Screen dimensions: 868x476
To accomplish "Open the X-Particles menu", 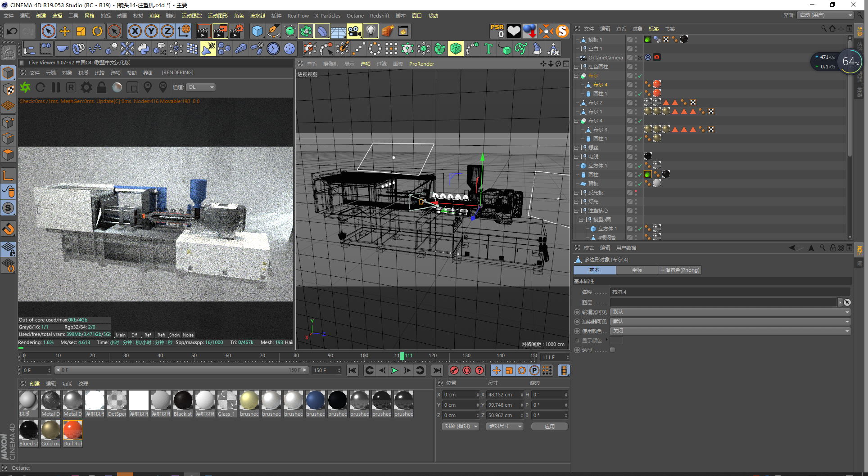I will click(x=327, y=16).
